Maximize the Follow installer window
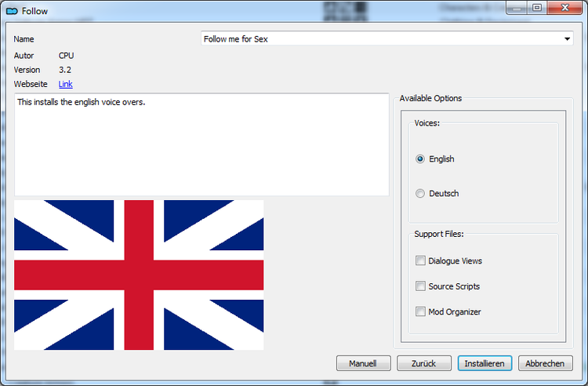588x386 pixels. tap(537, 8)
